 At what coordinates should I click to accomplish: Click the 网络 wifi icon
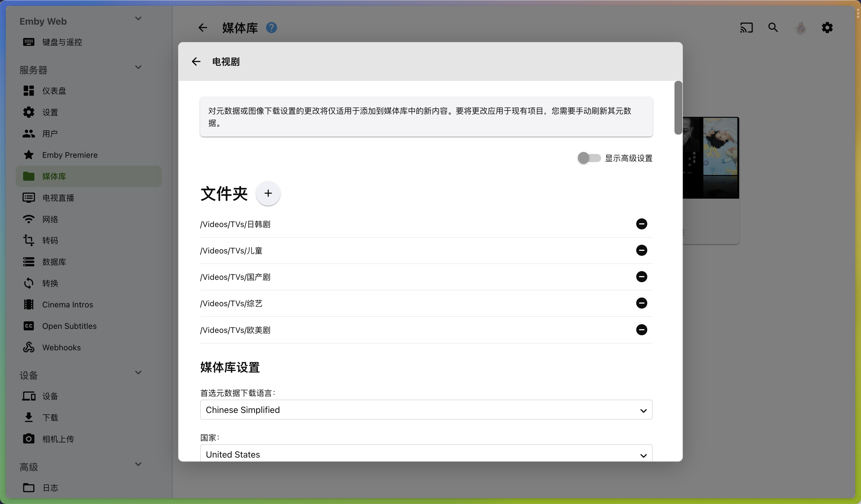(29, 219)
